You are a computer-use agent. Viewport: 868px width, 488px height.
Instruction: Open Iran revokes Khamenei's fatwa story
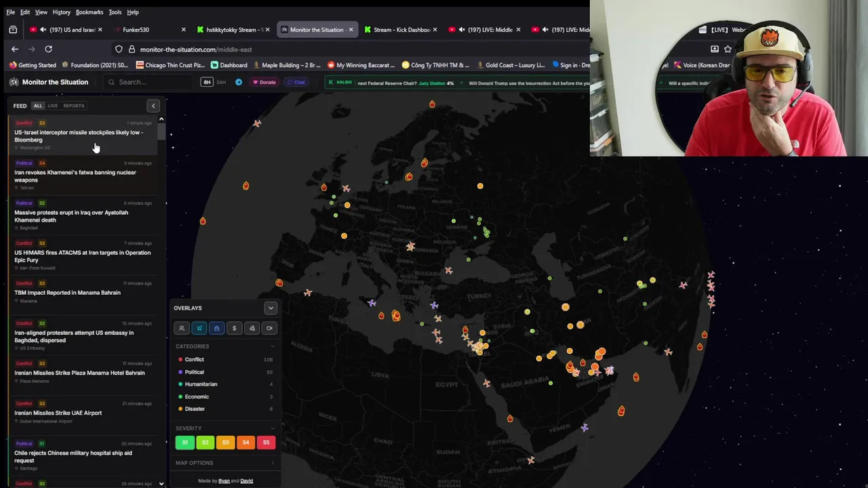click(x=83, y=176)
